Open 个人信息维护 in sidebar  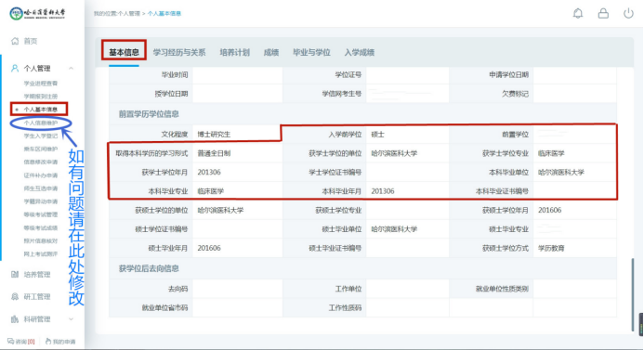[x=41, y=123]
